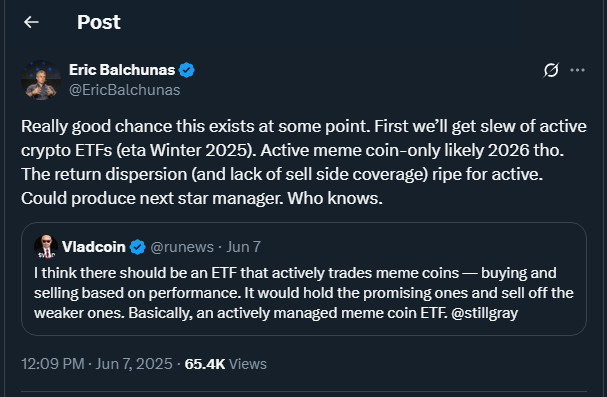The image size is (607, 397).
Task: Go back using the left arrow
Action: (x=31, y=22)
